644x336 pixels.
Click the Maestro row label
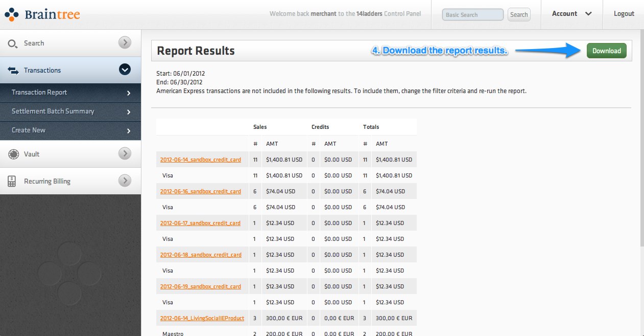[173, 333]
